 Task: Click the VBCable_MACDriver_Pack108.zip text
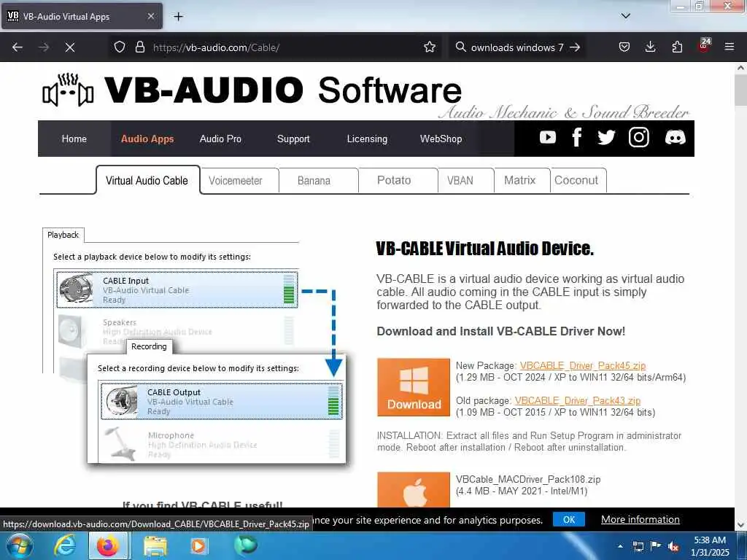click(528, 480)
